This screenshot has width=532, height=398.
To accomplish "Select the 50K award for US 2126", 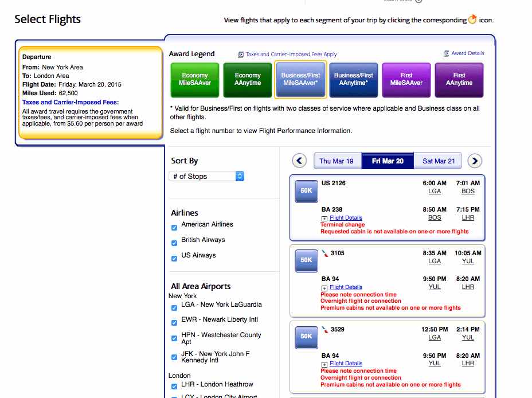I will click(x=306, y=191).
